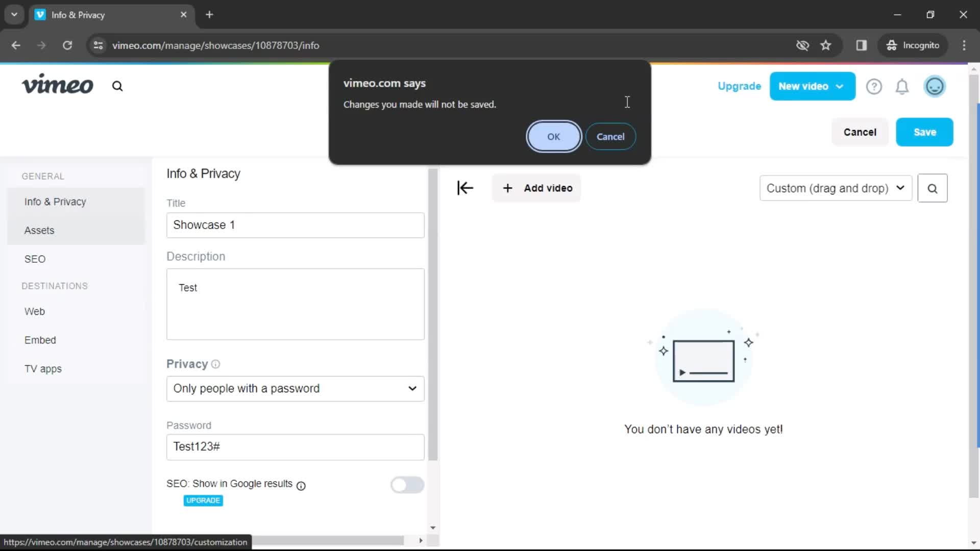Open SEO section in the sidebar
Viewport: 980px width, 551px height.
[x=76, y=259]
